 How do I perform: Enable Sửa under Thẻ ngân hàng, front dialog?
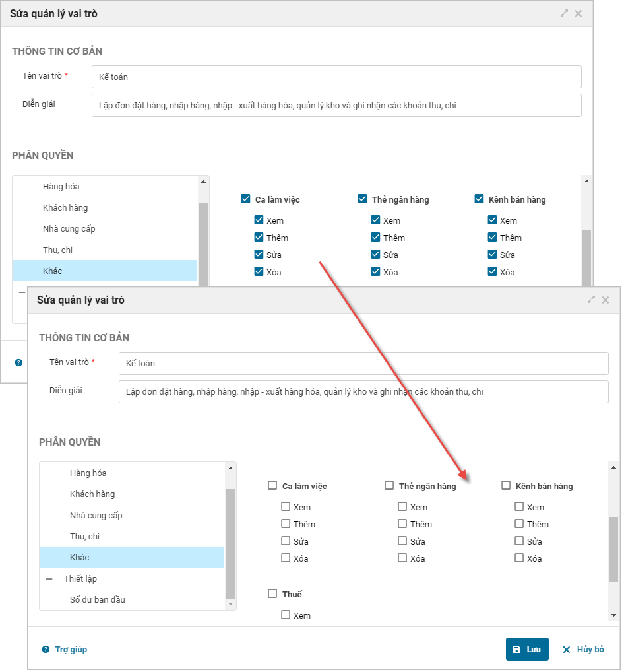402,541
